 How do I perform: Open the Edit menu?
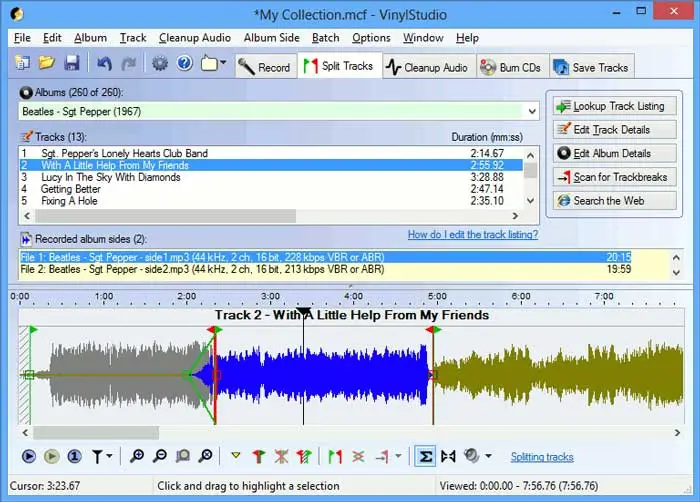tap(52, 38)
